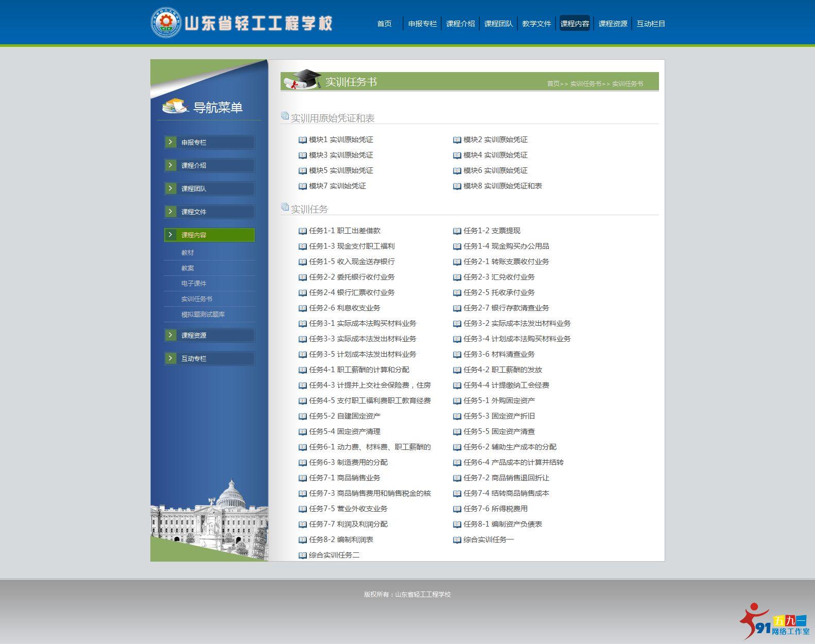Click book icon beside 模块2 实训原始凭证
This screenshot has width=815, height=644.
coord(457,140)
